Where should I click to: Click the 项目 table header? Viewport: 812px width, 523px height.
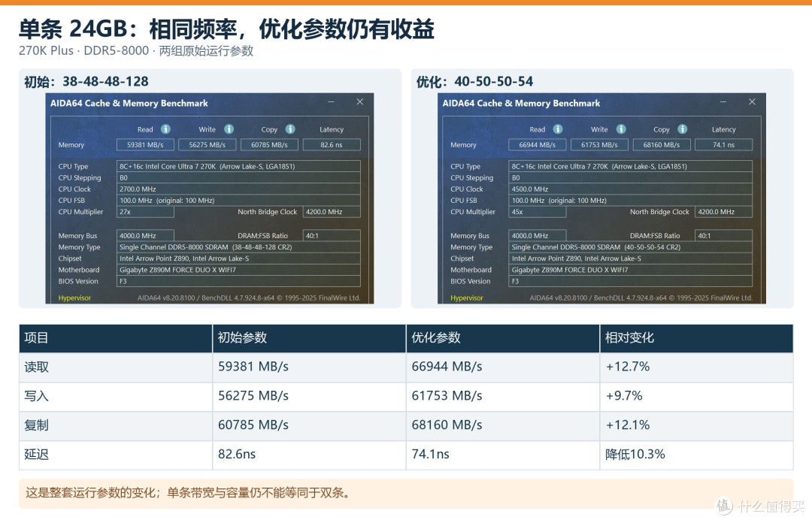tap(116, 338)
